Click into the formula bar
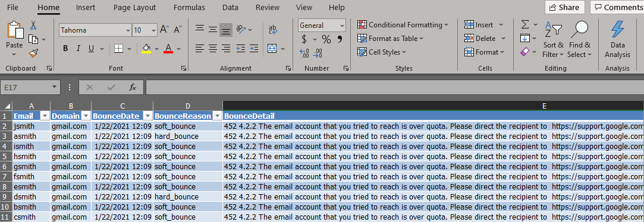Viewport: 644px width, 222px height. coord(394,87)
